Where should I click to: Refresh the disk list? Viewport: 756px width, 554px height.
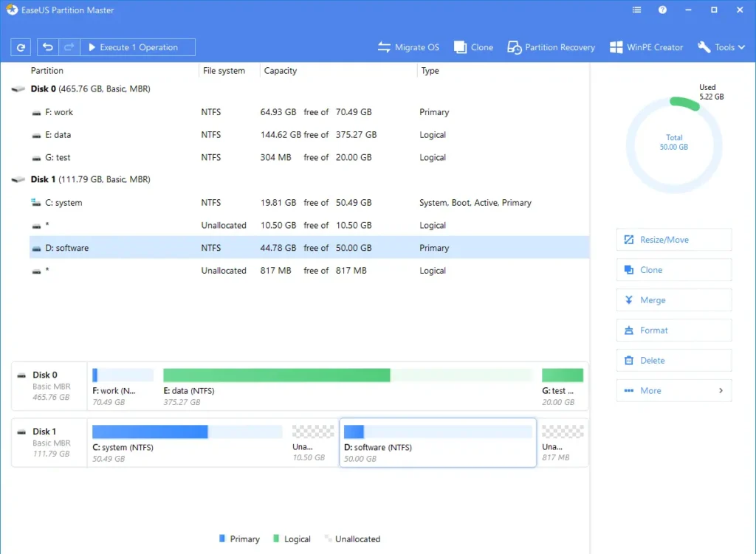21,46
